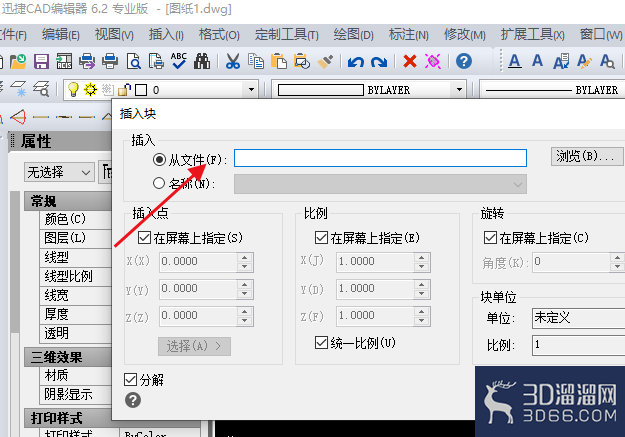Open the 修改(M) menu
The height and width of the screenshot is (437, 625).
pos(464,35)
